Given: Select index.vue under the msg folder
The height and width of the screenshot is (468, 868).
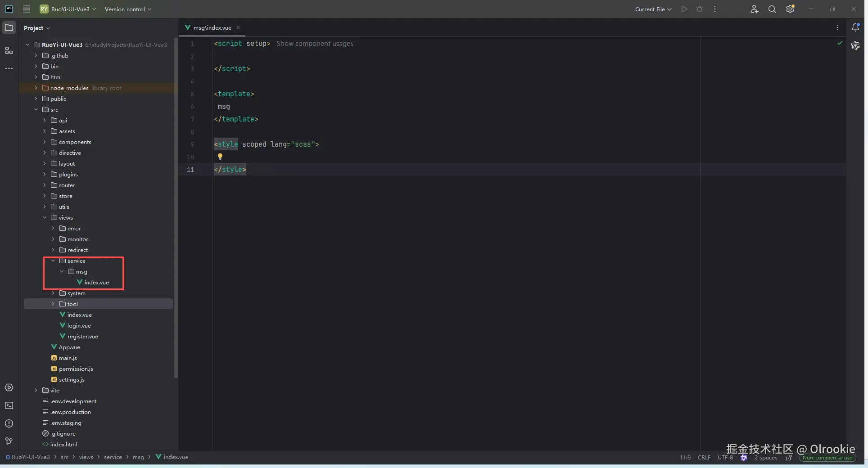Looking at the screenshot, I should point(97,282).
